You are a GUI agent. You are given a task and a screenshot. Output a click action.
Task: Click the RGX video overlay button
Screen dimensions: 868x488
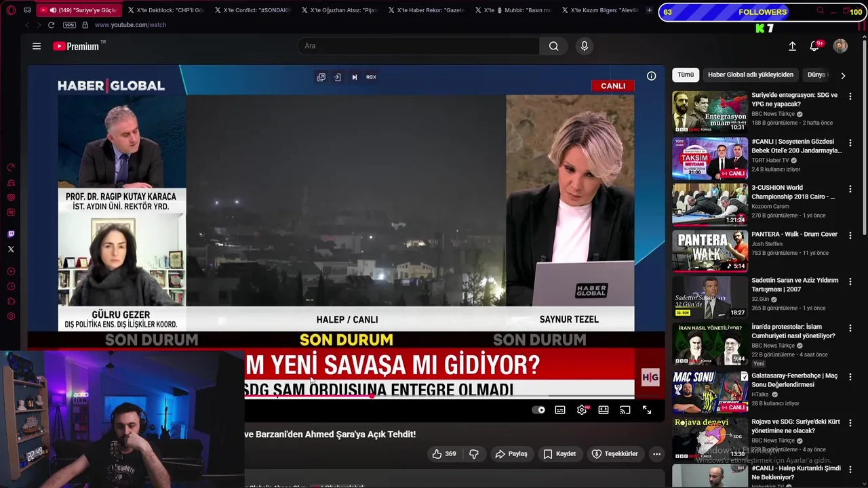pos(371,77)
